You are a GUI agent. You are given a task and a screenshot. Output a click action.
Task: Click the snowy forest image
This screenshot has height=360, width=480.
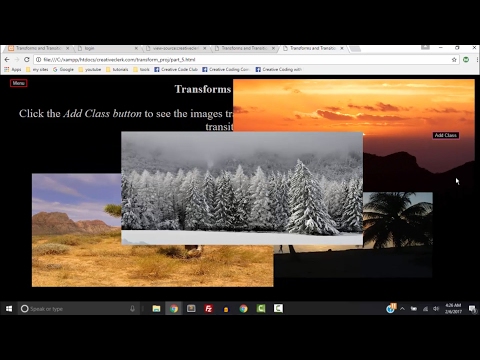[x=242, y=188]
